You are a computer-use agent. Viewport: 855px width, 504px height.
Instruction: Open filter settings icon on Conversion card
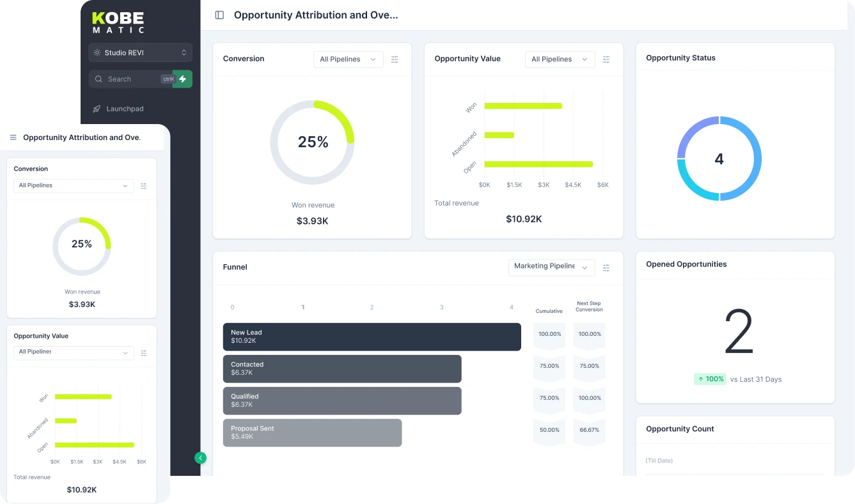395,59
